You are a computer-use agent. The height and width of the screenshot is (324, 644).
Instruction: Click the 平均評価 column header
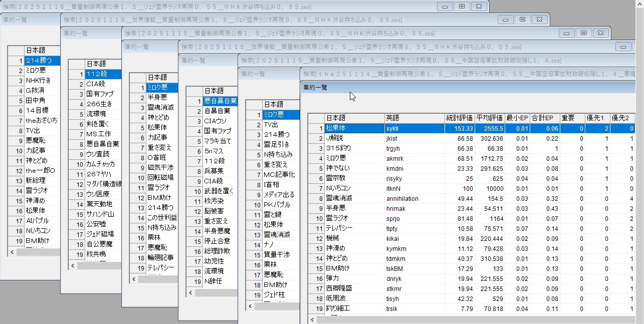(x=489, y=118)
